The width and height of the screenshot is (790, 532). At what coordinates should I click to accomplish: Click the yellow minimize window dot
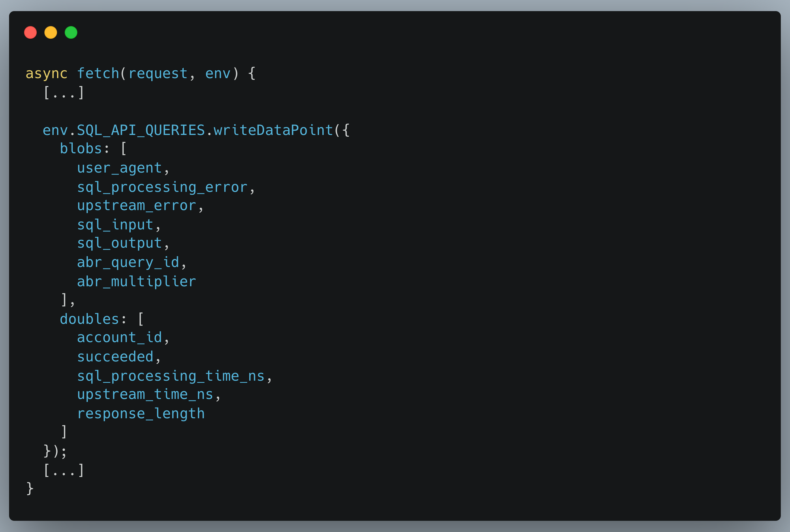click(51, 32)
